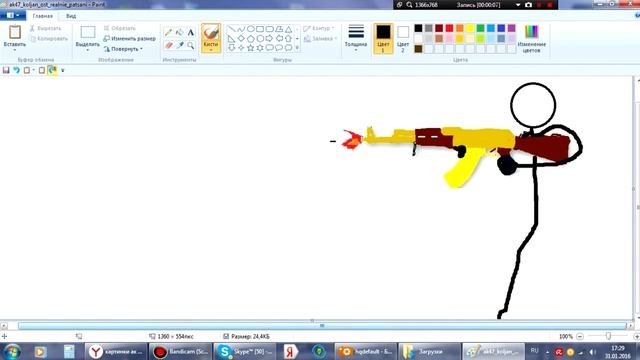
Task: Click the Обрезать crop button
Action: point(119,28)
